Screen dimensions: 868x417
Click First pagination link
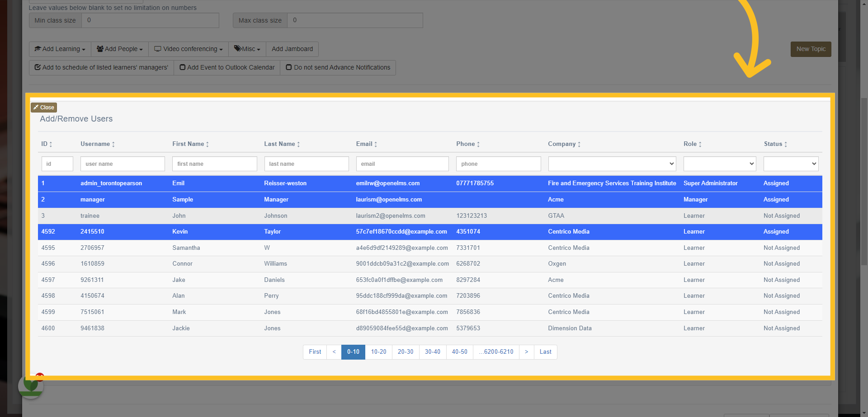(x=315, y=352)
